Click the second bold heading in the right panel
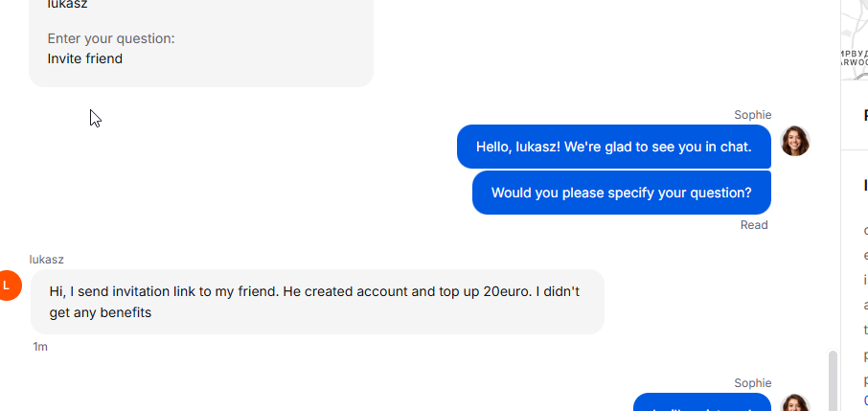The width and height of the screenshot is (868, 411). [x=866, y=185]
